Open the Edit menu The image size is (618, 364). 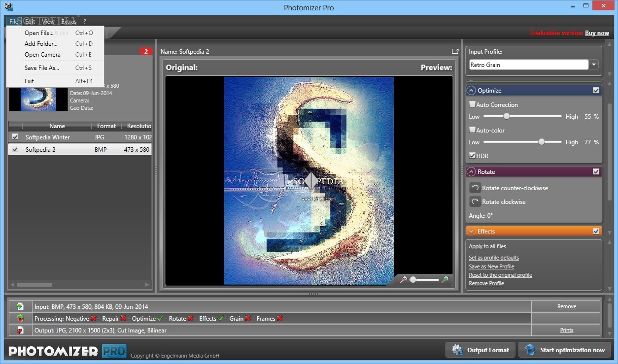pos(30,22)
